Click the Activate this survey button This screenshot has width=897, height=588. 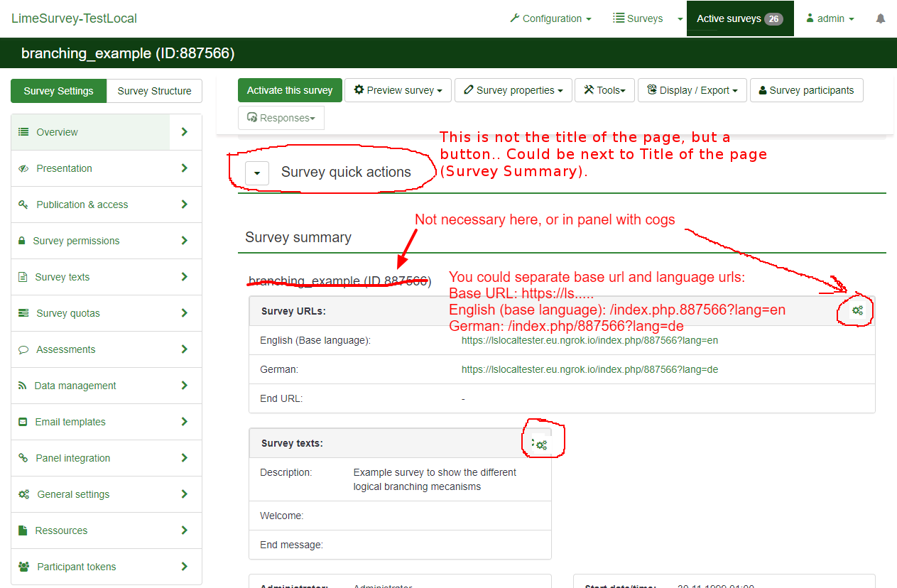pyautogui.click(x=290, y=90)
